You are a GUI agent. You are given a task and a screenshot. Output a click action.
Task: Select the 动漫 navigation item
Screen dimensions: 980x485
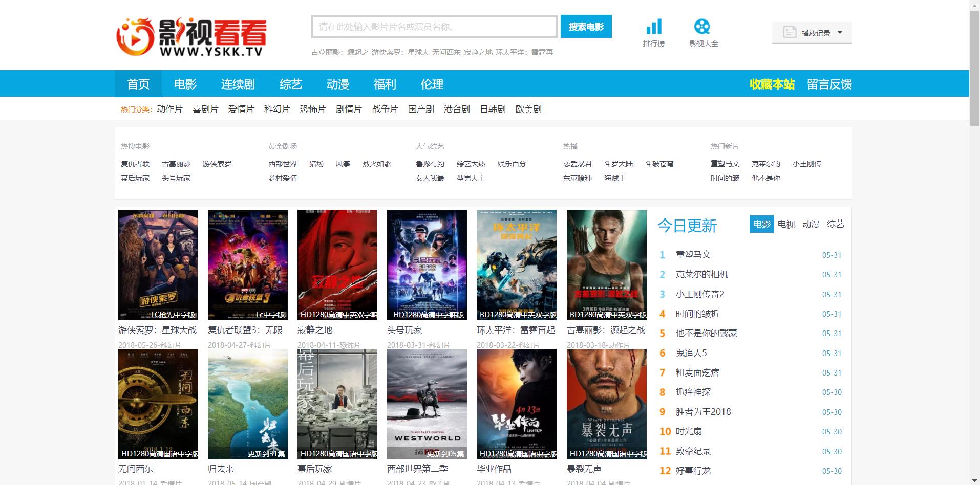(x=338, y=84)
